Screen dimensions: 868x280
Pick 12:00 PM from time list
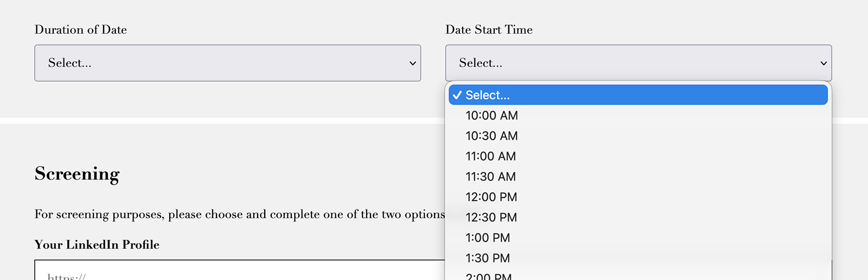(491, 197)
